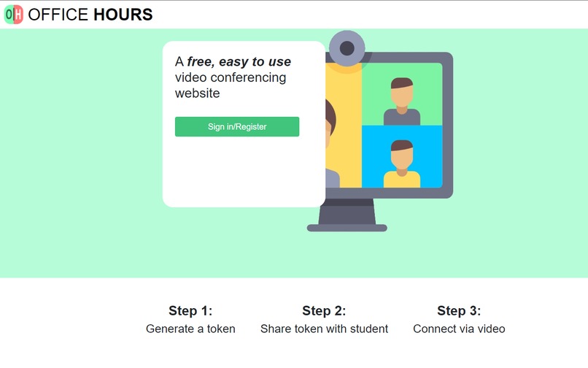The height and width of the screenshot is (368, 588).
Task: Click Connect via video text
Action: pyautogui.click(x=459, y=329)
